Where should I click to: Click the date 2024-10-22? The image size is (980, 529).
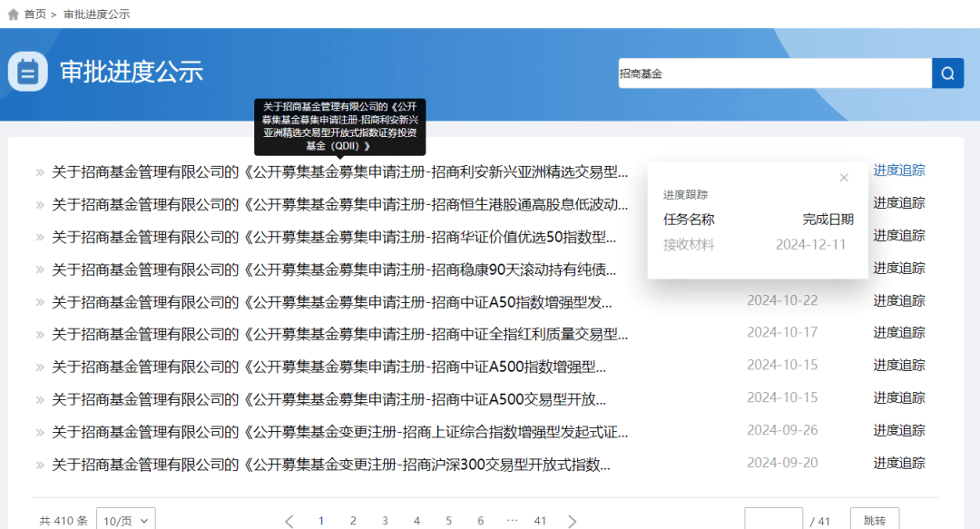782,300
